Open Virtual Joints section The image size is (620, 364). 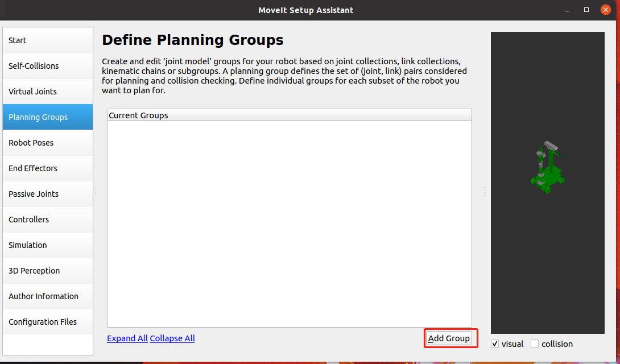48,92
